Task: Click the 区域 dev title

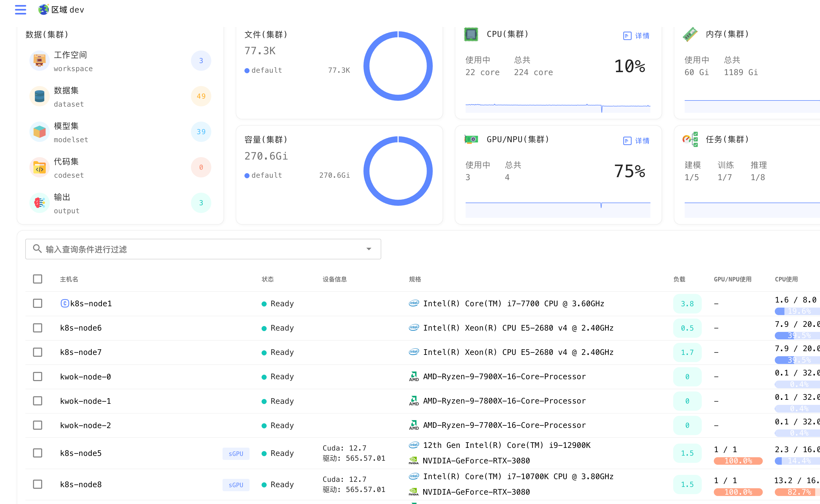Action: (68, 10)
